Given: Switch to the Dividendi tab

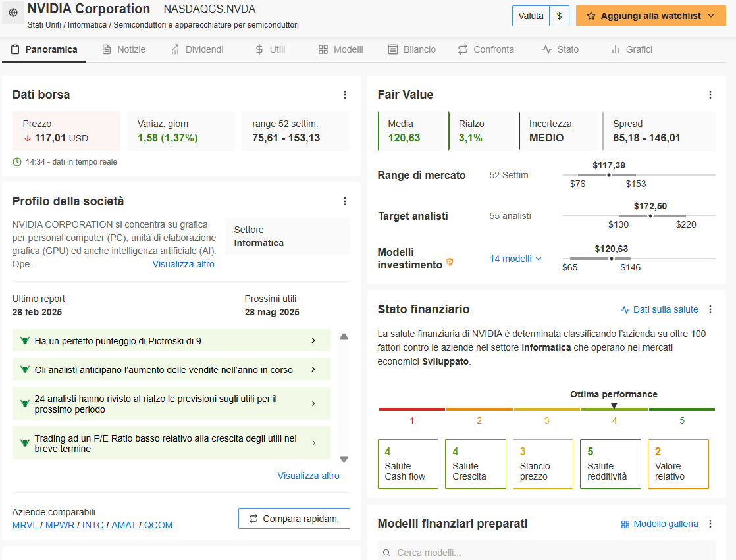Looking at the screenshot, I should pyautogui.click(x=197, y=50).
